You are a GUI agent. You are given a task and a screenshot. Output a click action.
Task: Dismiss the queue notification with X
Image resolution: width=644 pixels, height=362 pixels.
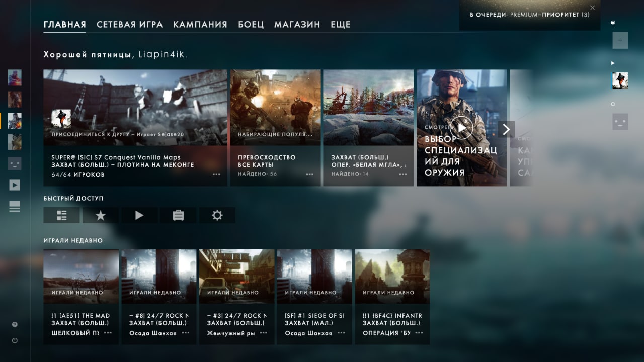[x=592, y=7]
